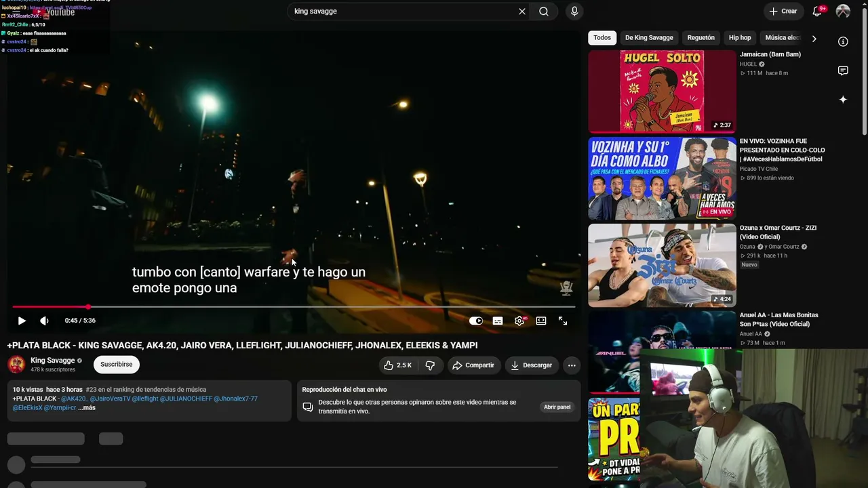Viewport: 868px width, 488px height.
Task: Show more filter chips with the arrow
Action: click(x=814, y=39)
